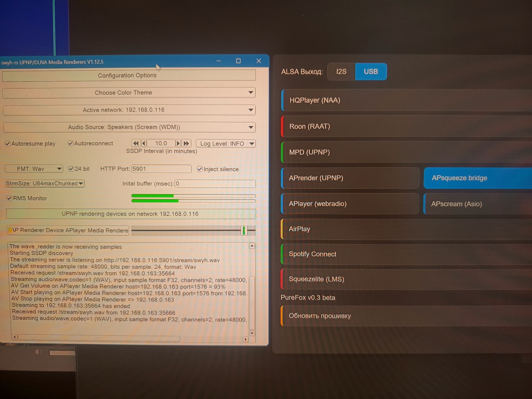
Task: Click the log vertical scrollbar thumb
Action: click(252, 303)
